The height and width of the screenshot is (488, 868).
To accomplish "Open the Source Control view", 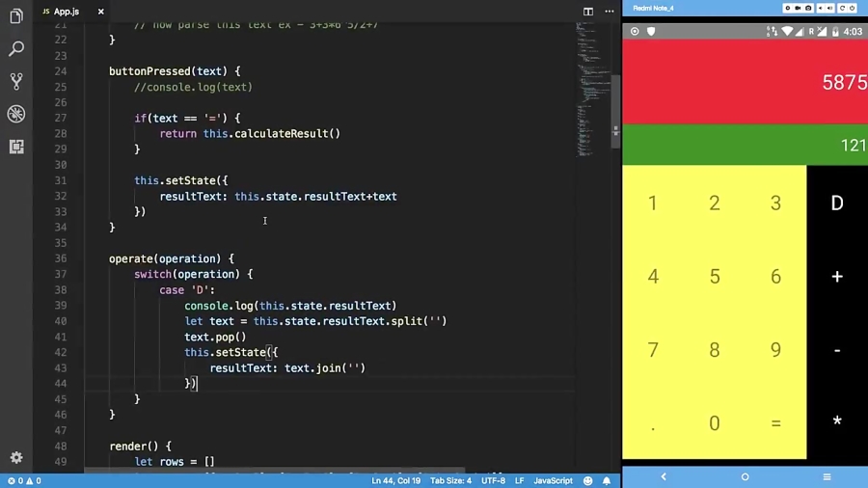I will [x=16, y=81].
